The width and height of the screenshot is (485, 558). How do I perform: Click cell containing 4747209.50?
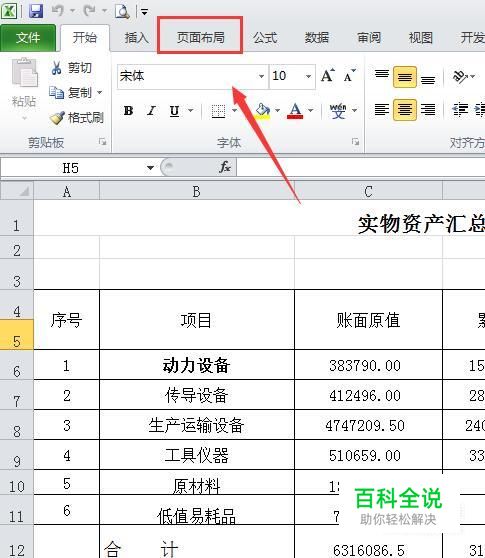369,425
